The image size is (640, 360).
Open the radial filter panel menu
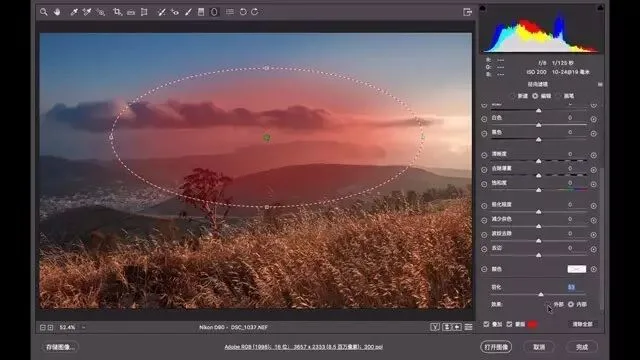[x=600, y=84]
